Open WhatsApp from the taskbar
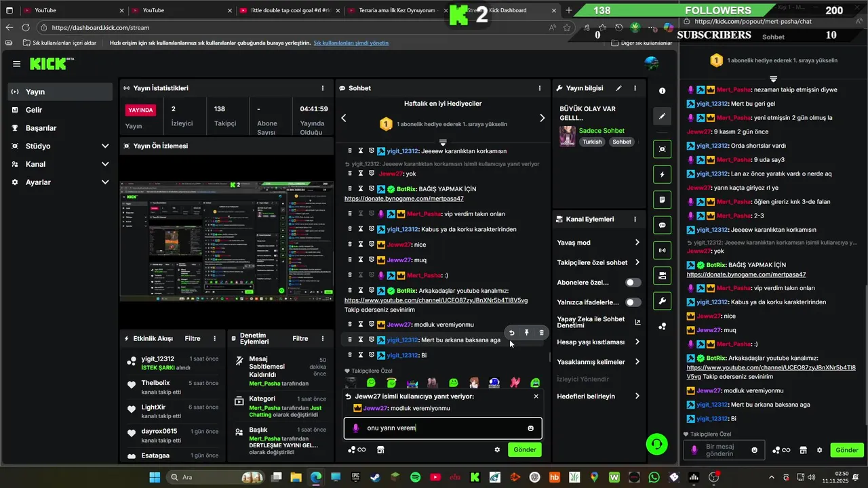Screen dimensions: 868x488 point(654,477)
